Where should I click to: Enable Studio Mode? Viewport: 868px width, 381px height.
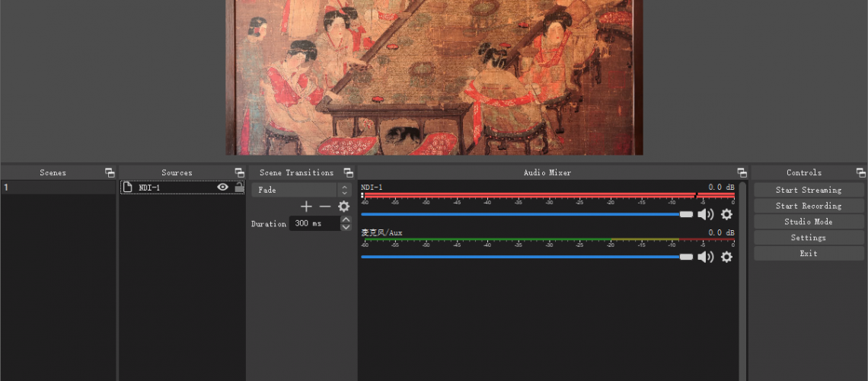(808, 222)
